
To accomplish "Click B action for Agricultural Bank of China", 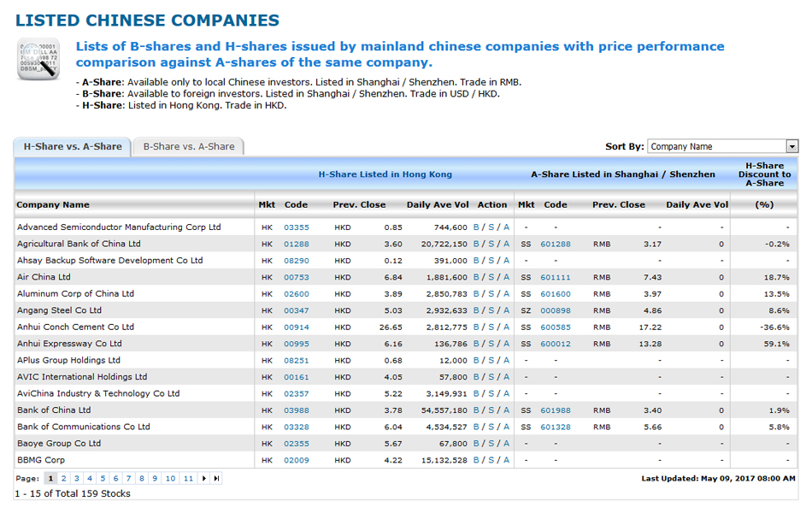I will tap(476, 244).
